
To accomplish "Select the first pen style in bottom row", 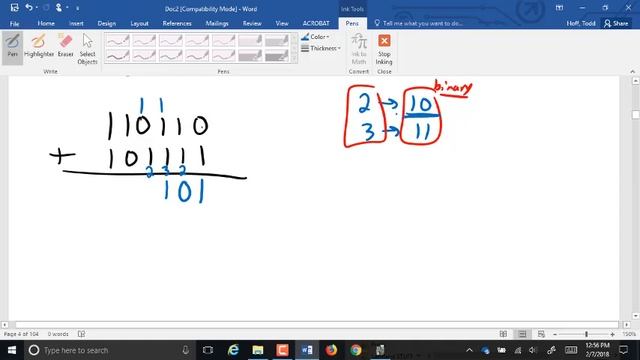I will click(118, 56).
